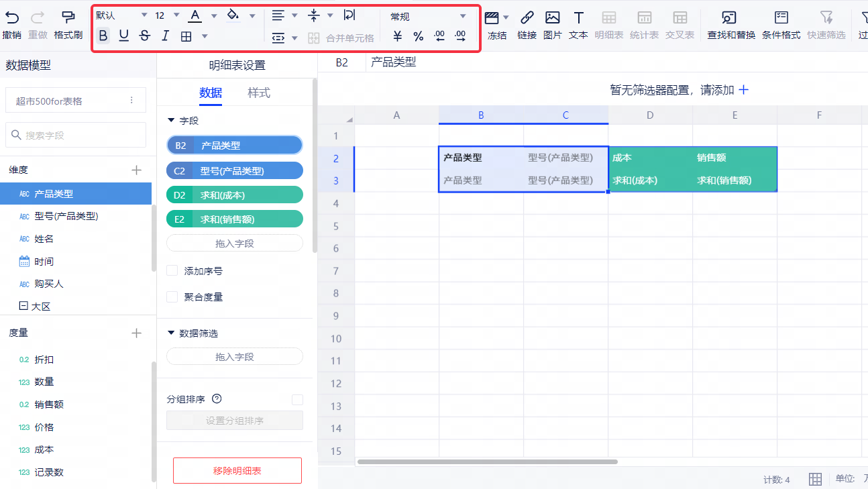The image size is (868, 489).
Task: Toggle bold formatting in the toolbar
Action: coord(103,36)
